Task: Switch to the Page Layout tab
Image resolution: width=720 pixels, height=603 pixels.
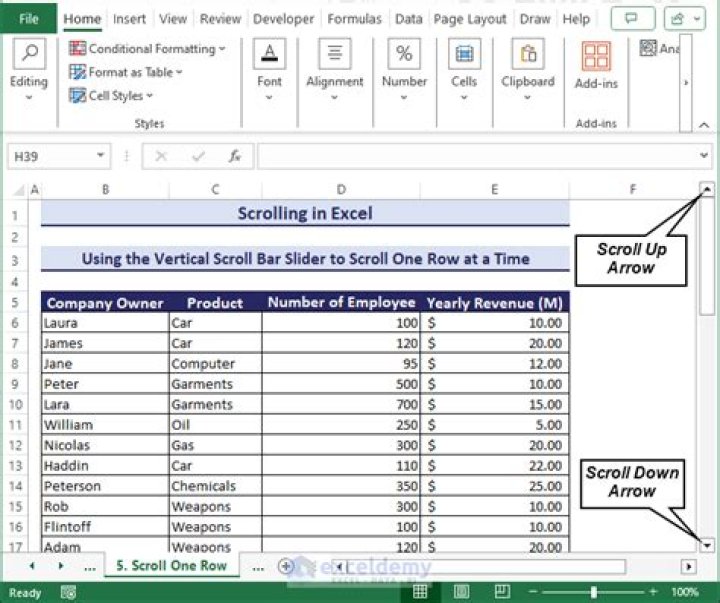Action: (470, 19)
